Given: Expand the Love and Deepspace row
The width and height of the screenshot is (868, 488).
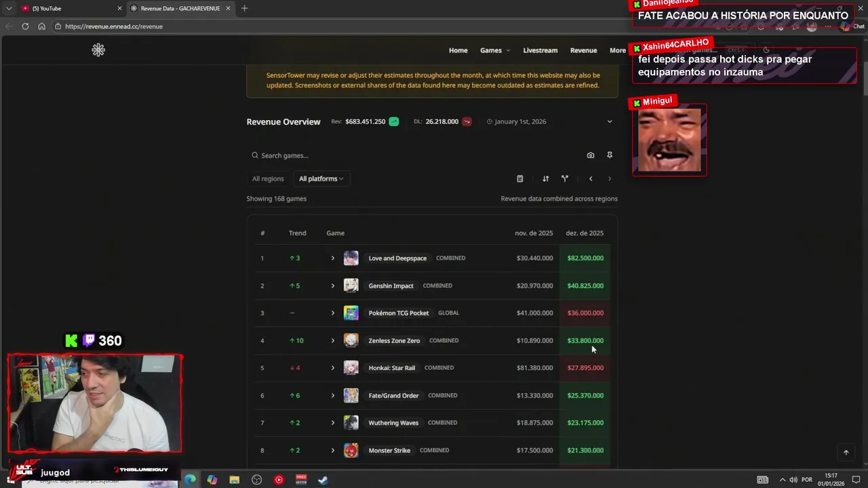Looking at the screenshot, I should 332,258.
